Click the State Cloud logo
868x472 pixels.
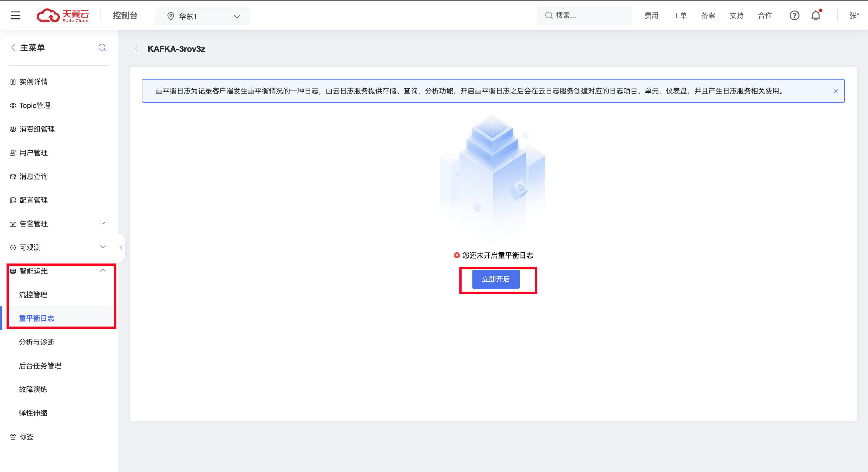click(63, 15)
